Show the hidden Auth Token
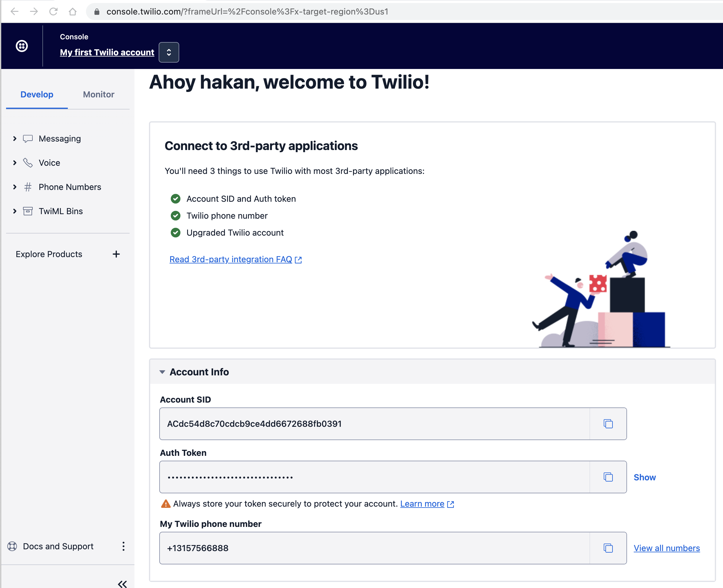 [644, 477]
